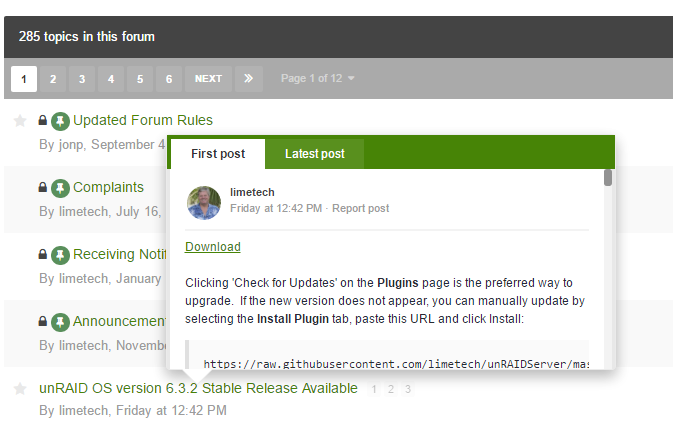
Task: Switch to the Latest post tab
Action: pos(315,154)
